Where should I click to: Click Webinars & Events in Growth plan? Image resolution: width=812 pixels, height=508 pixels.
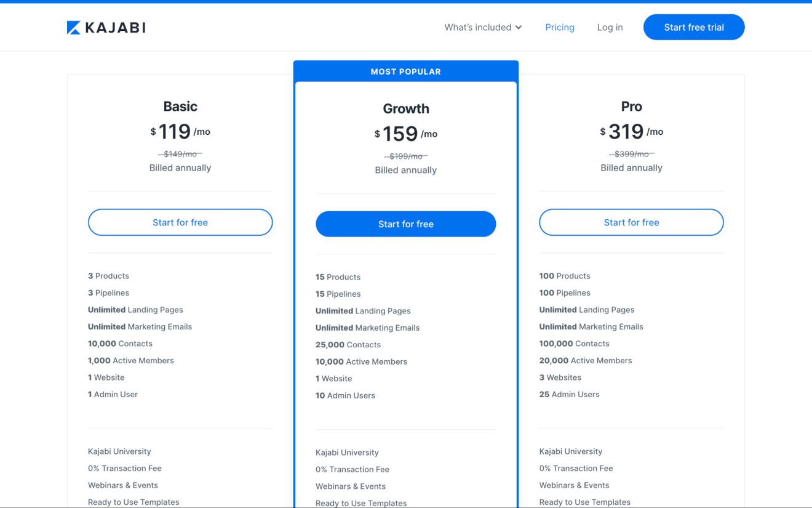pos(351,486)
